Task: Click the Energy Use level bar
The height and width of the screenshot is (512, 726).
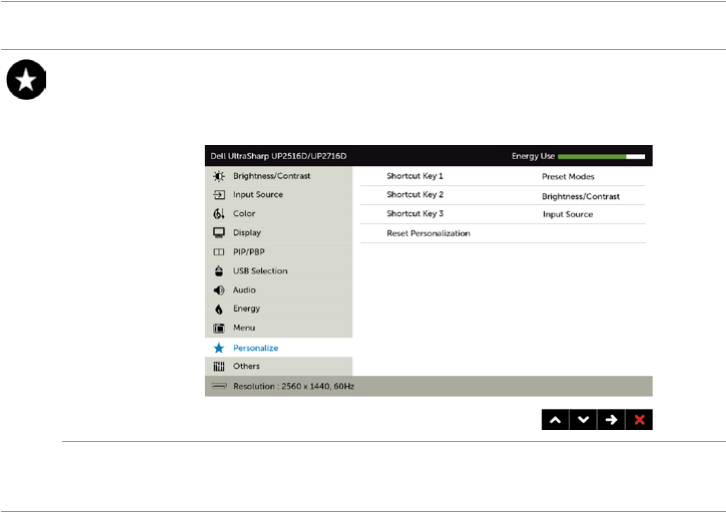Action: [601, 156]
